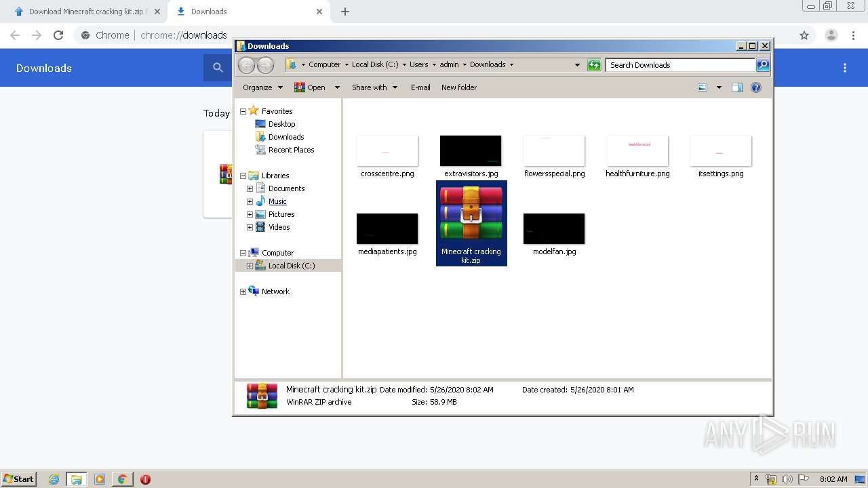Click Users in the address breadcrumb
This screenshot has height=488, width=868.
point(418,64)
